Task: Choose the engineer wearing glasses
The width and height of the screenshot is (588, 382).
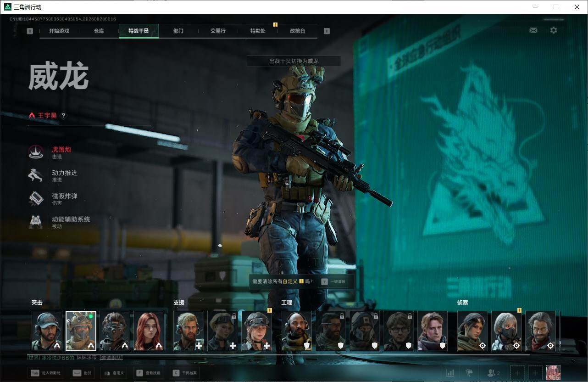Action: 398,331
